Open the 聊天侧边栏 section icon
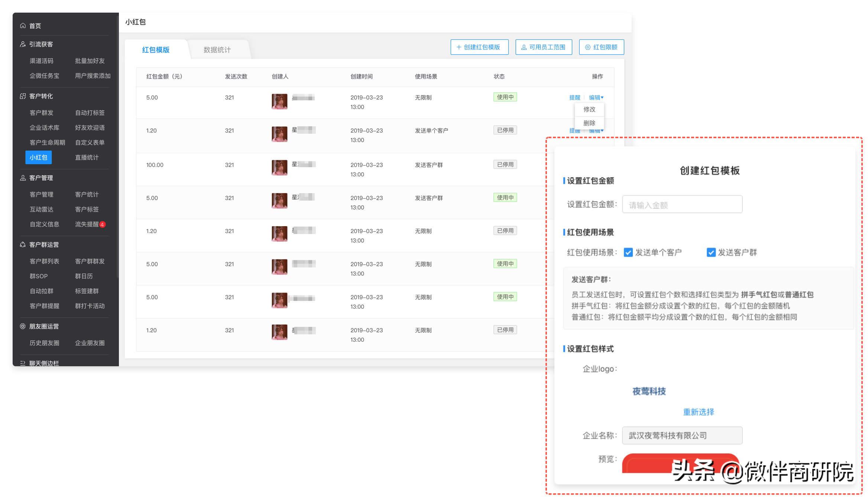The image size is (868, 497). [x=22, y=363]
